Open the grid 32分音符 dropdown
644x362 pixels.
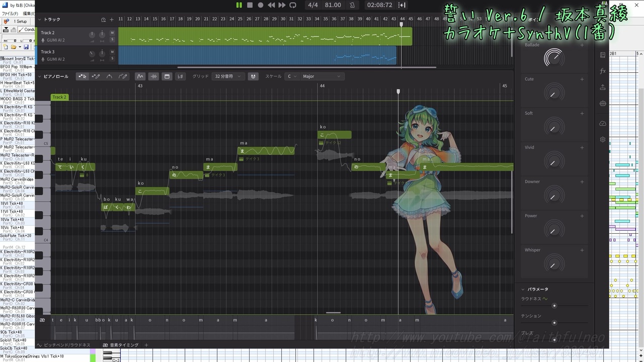(x=227, y=76)
